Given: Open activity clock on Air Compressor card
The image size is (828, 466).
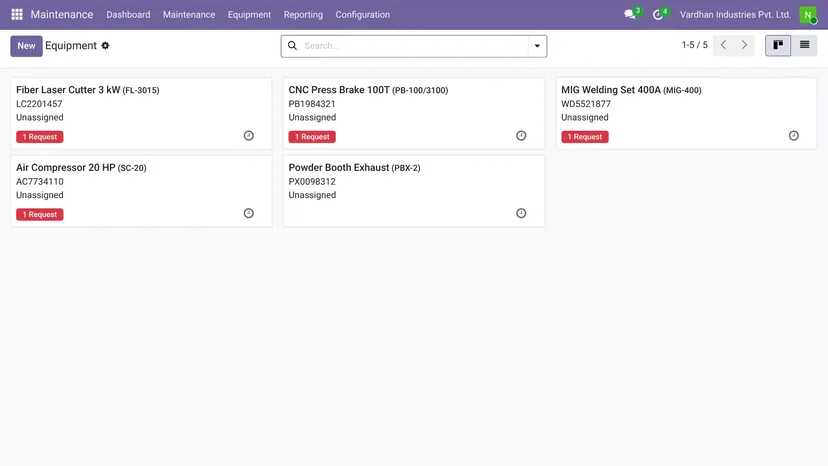Looking at the screenshot, I should (x=249, y=213).
